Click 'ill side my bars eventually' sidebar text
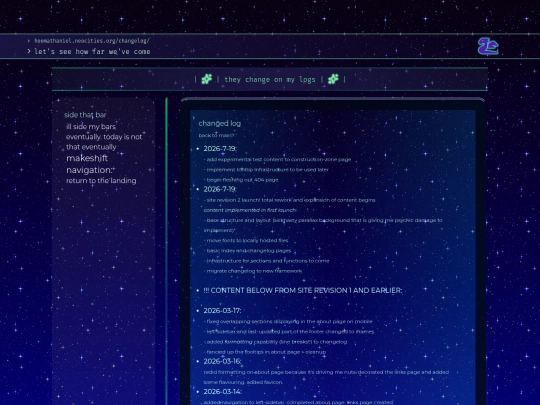Viewport: 540px width, 405px height. (x=104, y=137)
